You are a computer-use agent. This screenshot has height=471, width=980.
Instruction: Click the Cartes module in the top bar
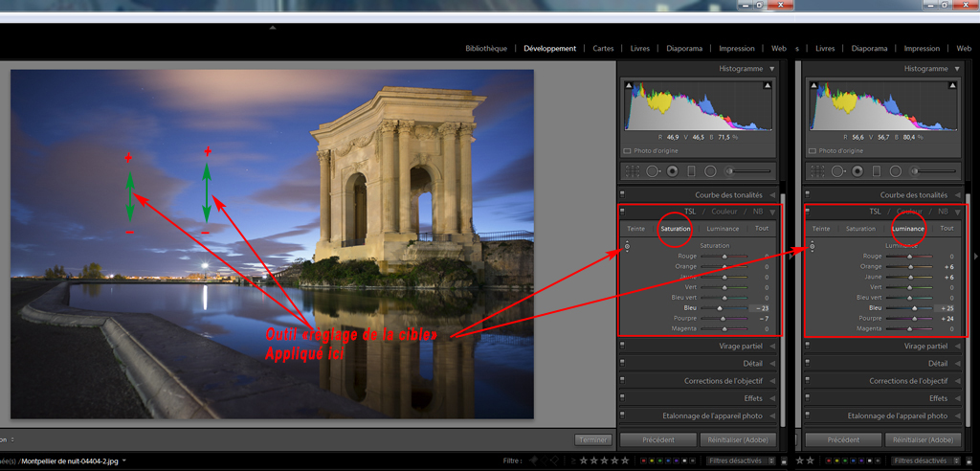[603, 48]
